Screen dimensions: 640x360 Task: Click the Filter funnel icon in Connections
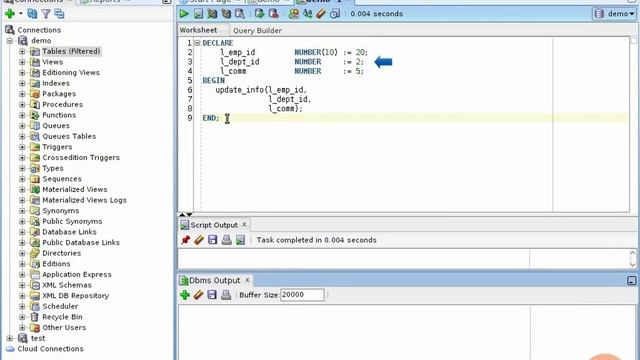click(46, 13)
